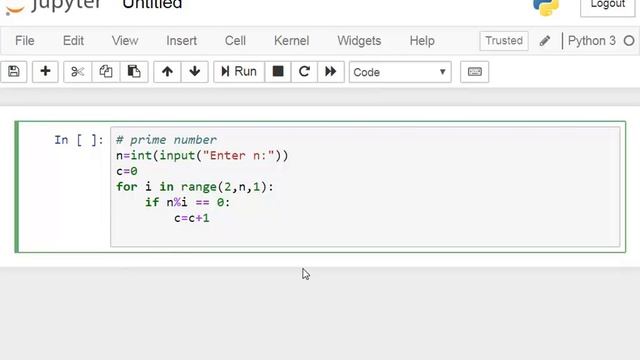
Task: Save the notebook with the floppy icon
Action: point(13,72)
